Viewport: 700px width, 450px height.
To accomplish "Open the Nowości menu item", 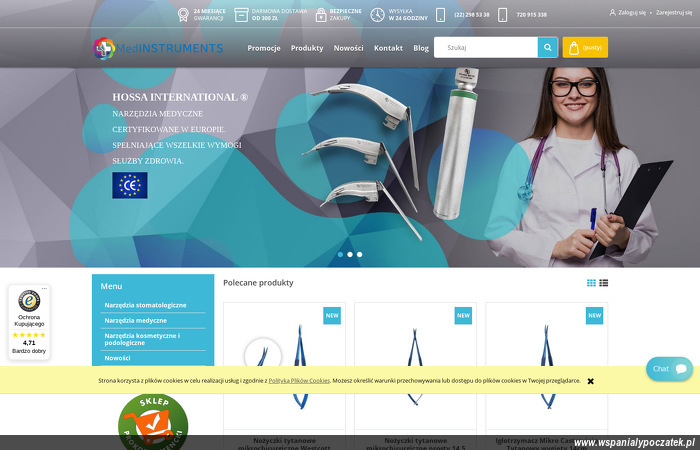I will [349, 48].
